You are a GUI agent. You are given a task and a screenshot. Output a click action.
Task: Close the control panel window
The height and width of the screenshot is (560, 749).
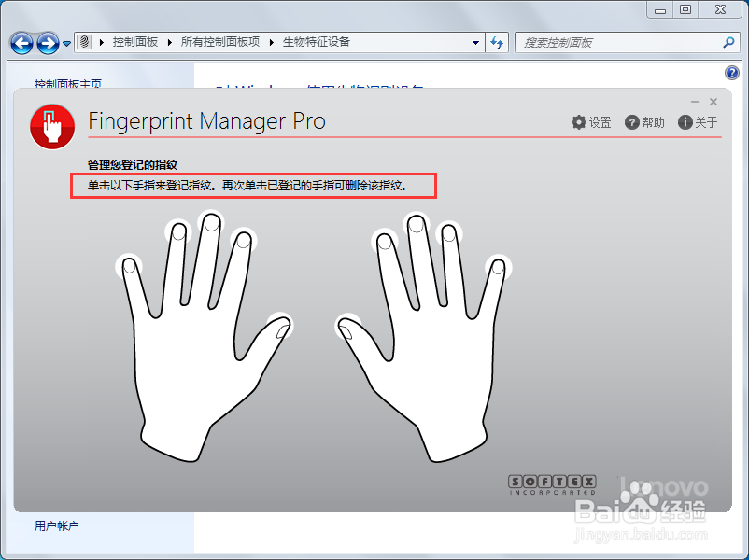tap(720, 9)
